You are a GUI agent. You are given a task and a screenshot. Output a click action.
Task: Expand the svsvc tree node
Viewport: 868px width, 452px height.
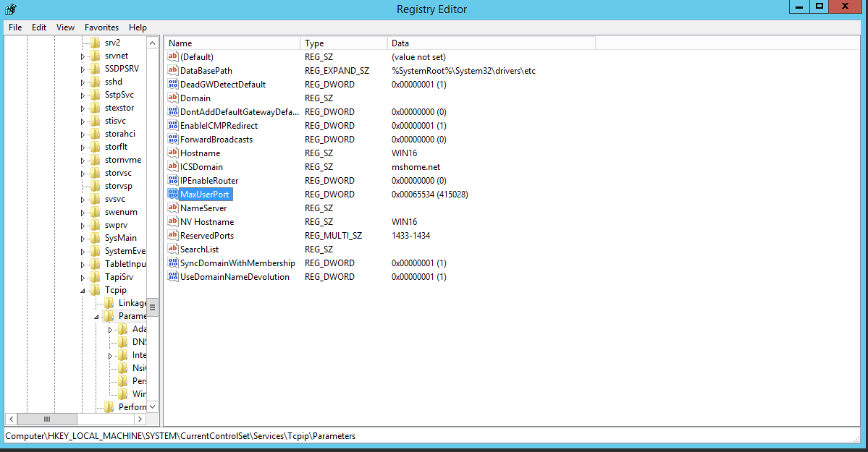pos(83,199)
